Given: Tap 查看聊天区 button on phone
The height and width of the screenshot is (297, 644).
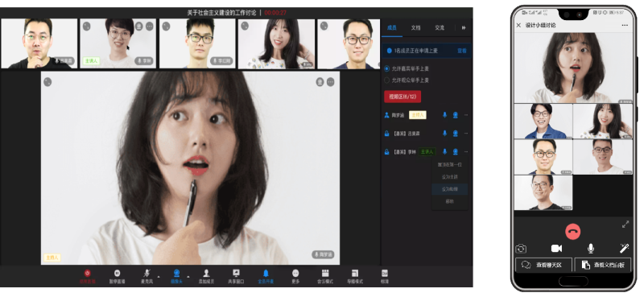Looking at the screenshot, I should (544, 265).
